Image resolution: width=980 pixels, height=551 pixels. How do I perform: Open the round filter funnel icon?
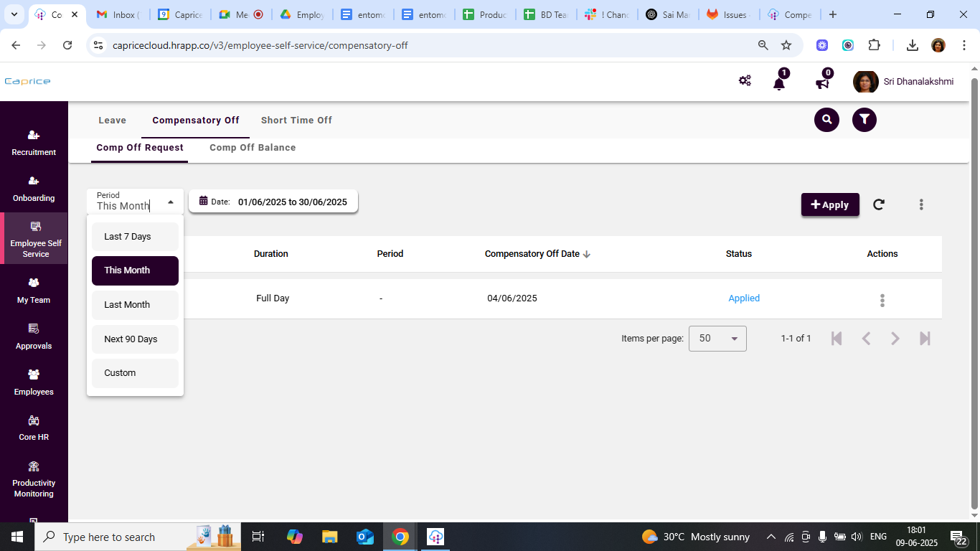[864, 120]
